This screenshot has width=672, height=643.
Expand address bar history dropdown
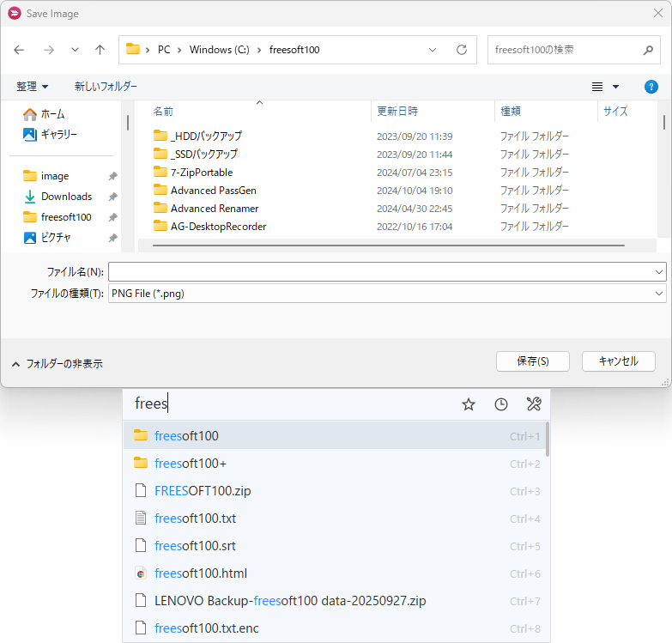[x=433, y=50]
